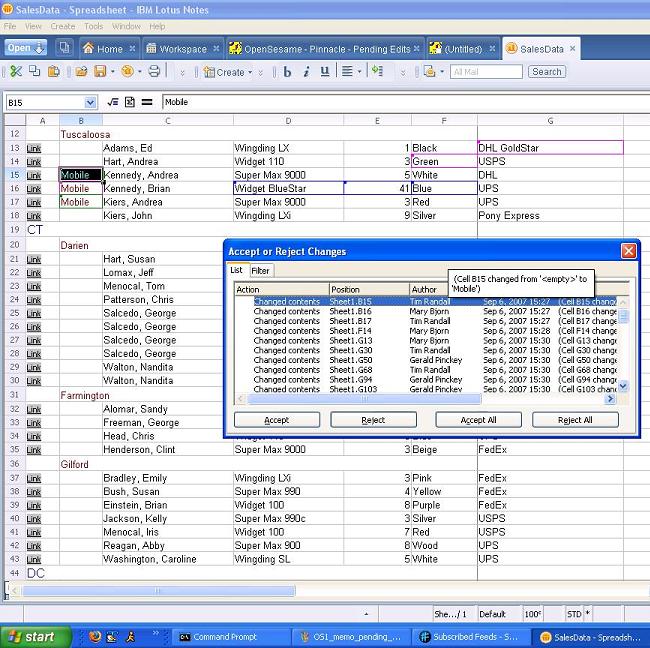The width and height of the screenshot is (650, 648).
Task: Click the Cut scissors icon in toolbar
Action: tap(15, 72)
